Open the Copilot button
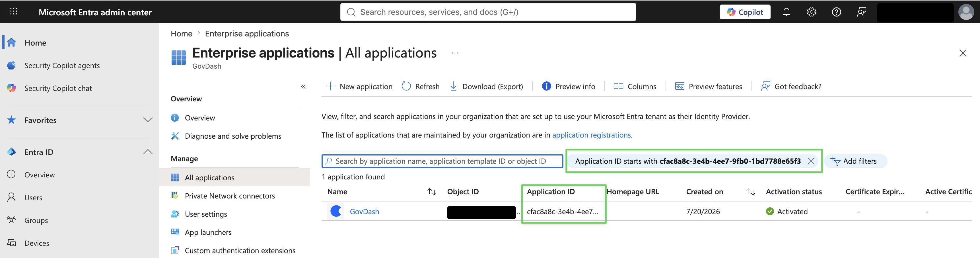This screenshot has width=980, height=258. (x=744, y=12)
